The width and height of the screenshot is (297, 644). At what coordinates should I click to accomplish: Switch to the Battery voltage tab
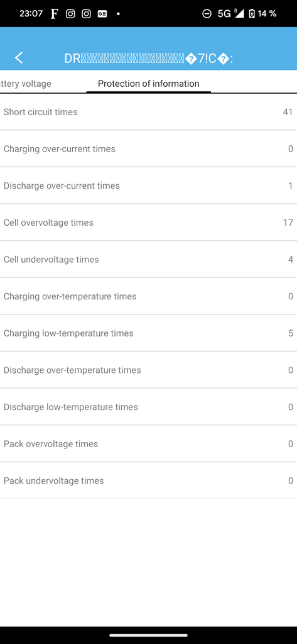[x=26, y=84]
